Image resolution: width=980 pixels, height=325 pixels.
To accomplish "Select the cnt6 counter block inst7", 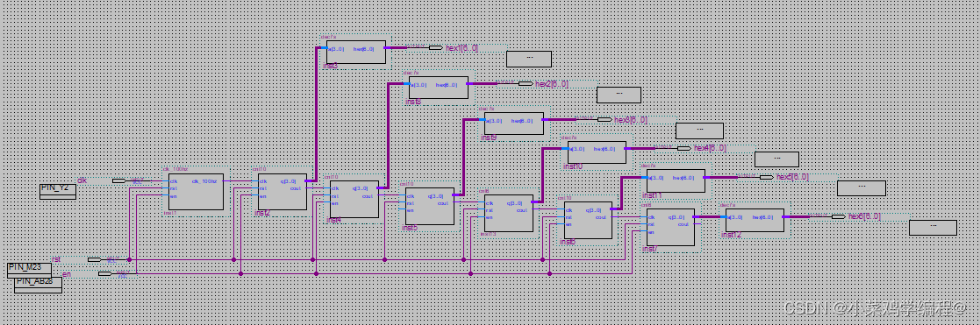I will (670, 227).
